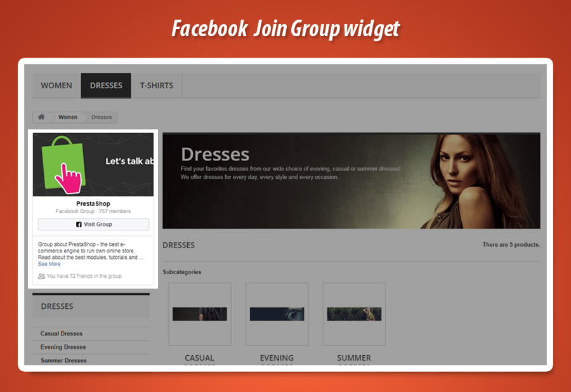Select the DRESSES tab in the navigation

pos(105,85)
